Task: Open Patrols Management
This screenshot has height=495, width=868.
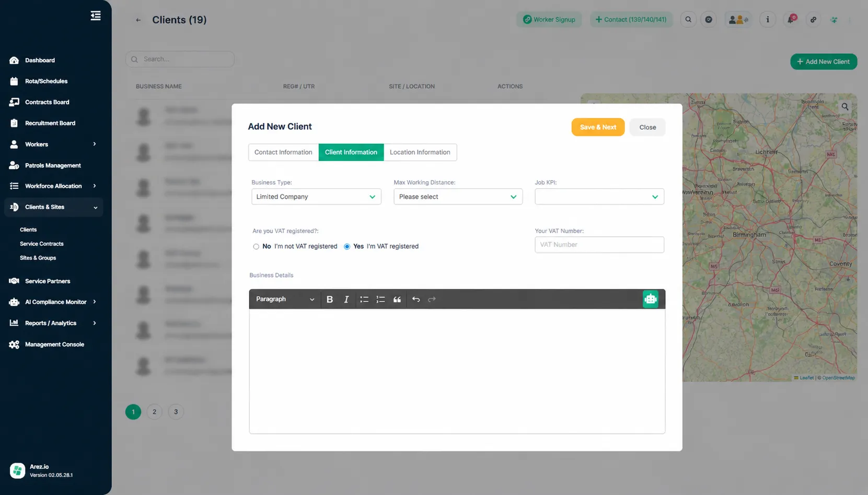Action: tap(53, 165)
